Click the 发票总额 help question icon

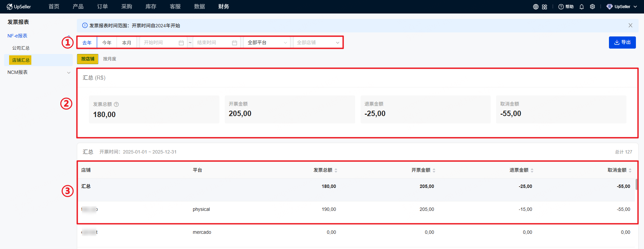point(116,105)
